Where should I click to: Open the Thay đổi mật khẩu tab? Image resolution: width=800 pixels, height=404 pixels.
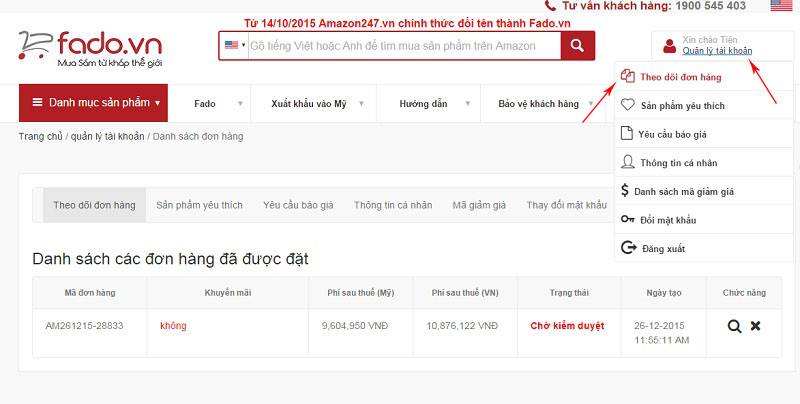[566, 205]
